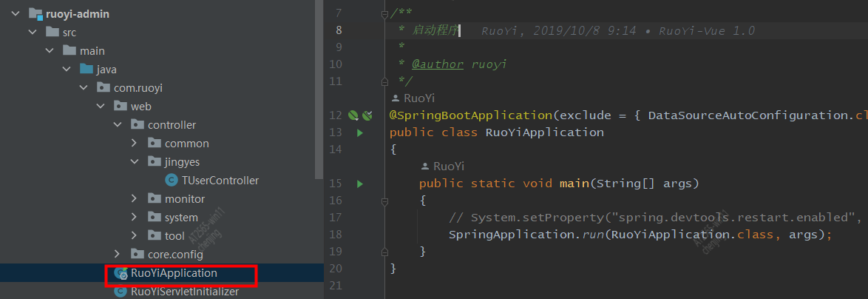
Task: Click line number 18 in the gutter
Action: [336, 234]
